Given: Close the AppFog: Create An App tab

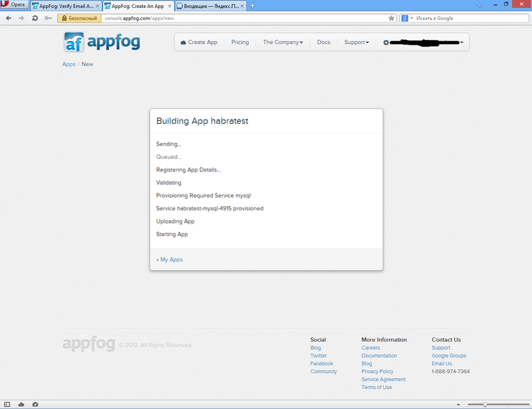Looking at the screenshot, I should tap(170, 6).
